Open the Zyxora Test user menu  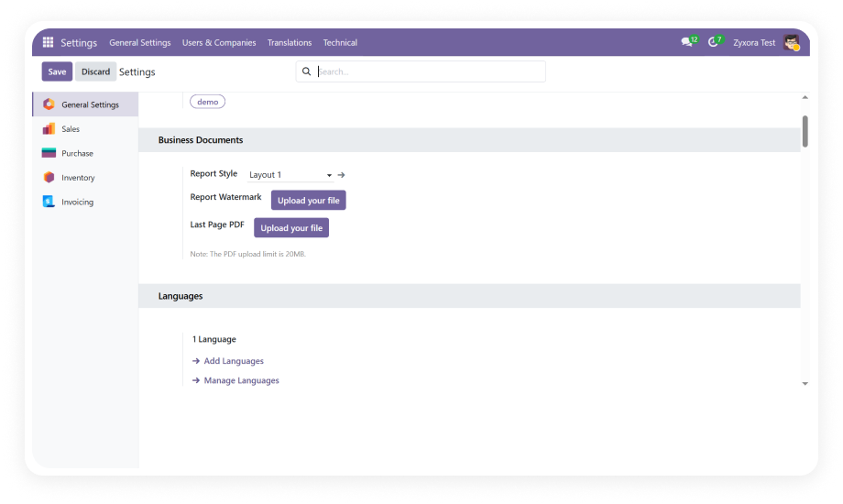754,42
